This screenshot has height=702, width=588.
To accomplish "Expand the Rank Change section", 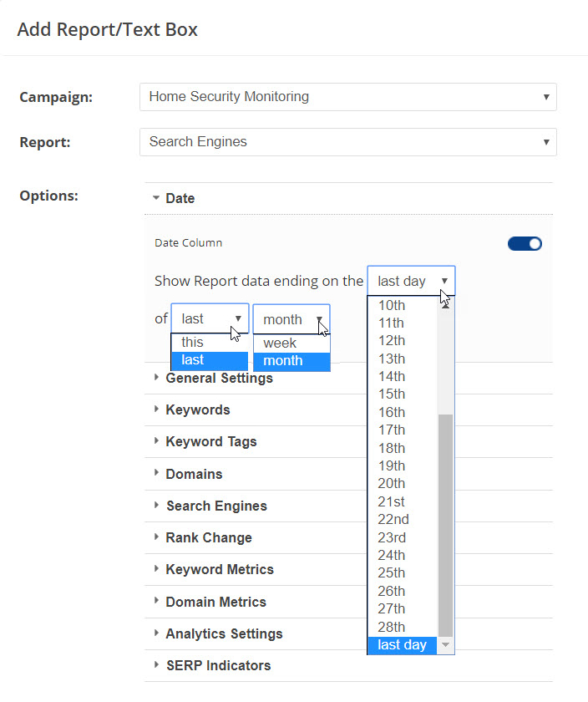I will point(208,538).
